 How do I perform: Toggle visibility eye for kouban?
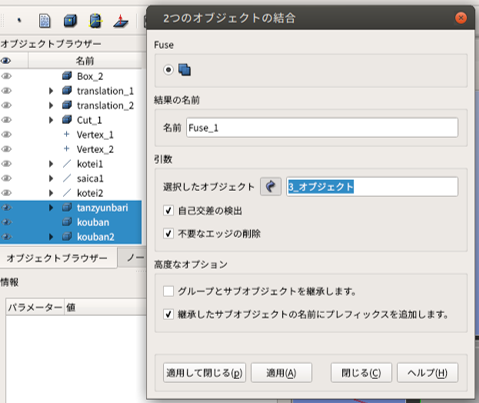click(x=6, y=222)
